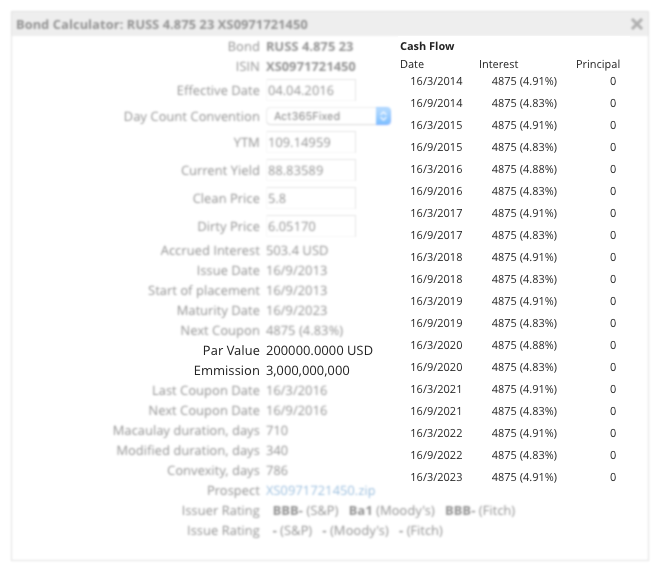Click the Next Coupon 4875 (4.83%) value
This screenshot has height=572, width=660.
pos(304,330)
